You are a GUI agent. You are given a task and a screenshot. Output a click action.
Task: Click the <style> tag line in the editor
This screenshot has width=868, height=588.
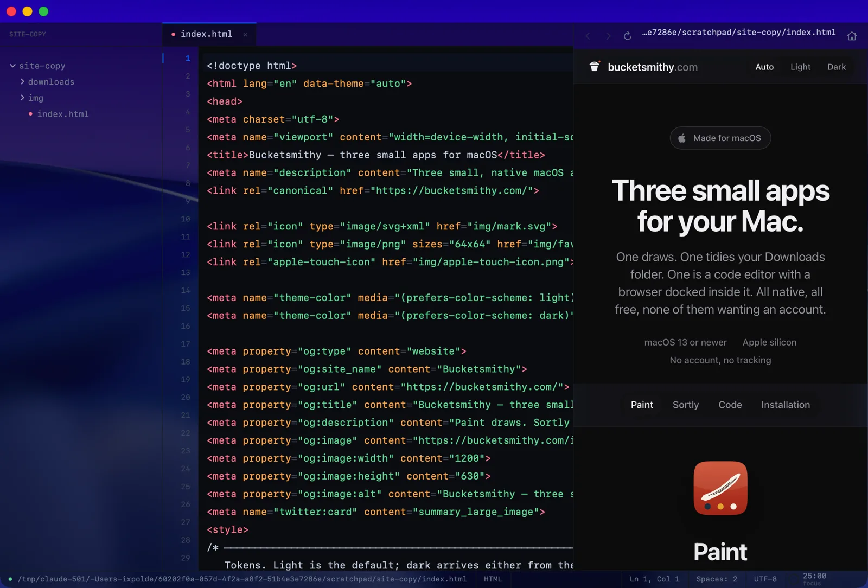coord(227,529)
